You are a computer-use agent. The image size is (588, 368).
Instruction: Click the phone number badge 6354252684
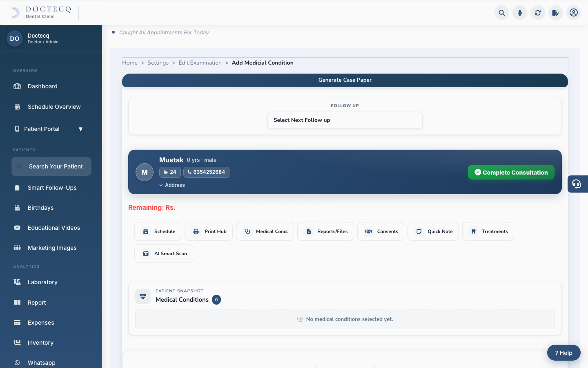[206, 172]
